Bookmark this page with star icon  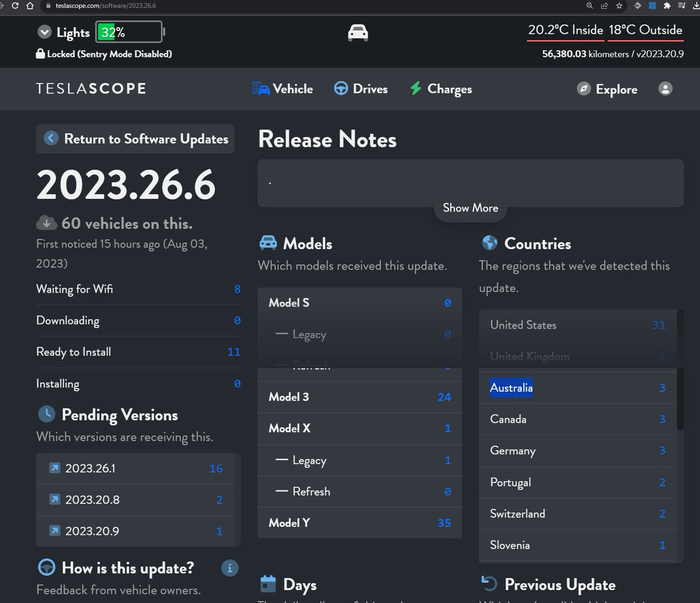click(619, 5)
